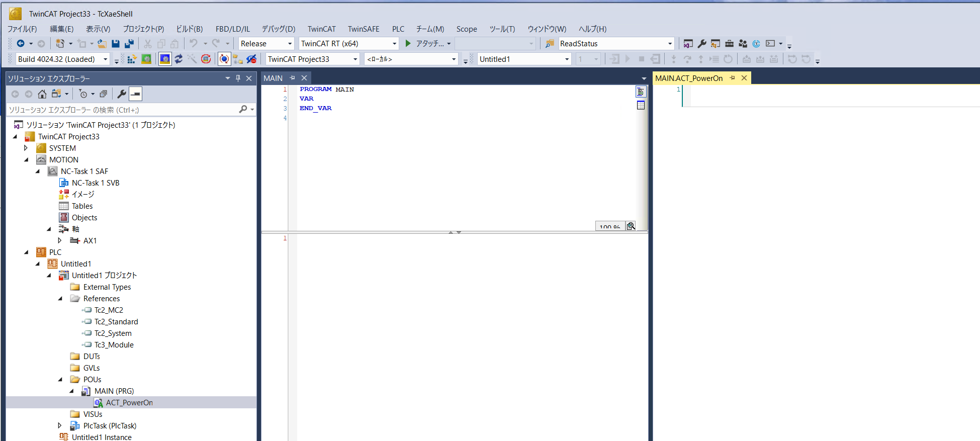Click the Restart TwinCAT Run Mode icon
This screenshot has height=441, width=980.
point(146,59)
